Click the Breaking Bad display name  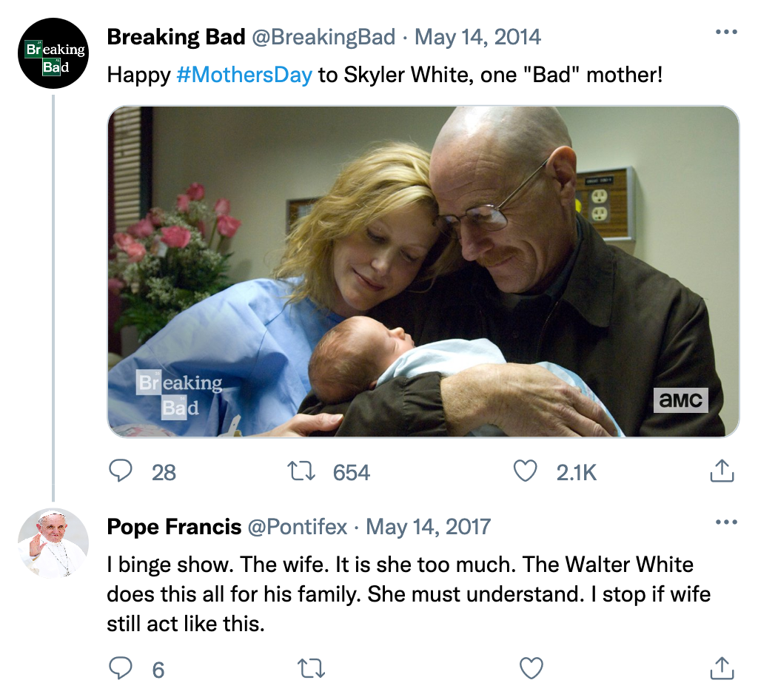(176, 36)
